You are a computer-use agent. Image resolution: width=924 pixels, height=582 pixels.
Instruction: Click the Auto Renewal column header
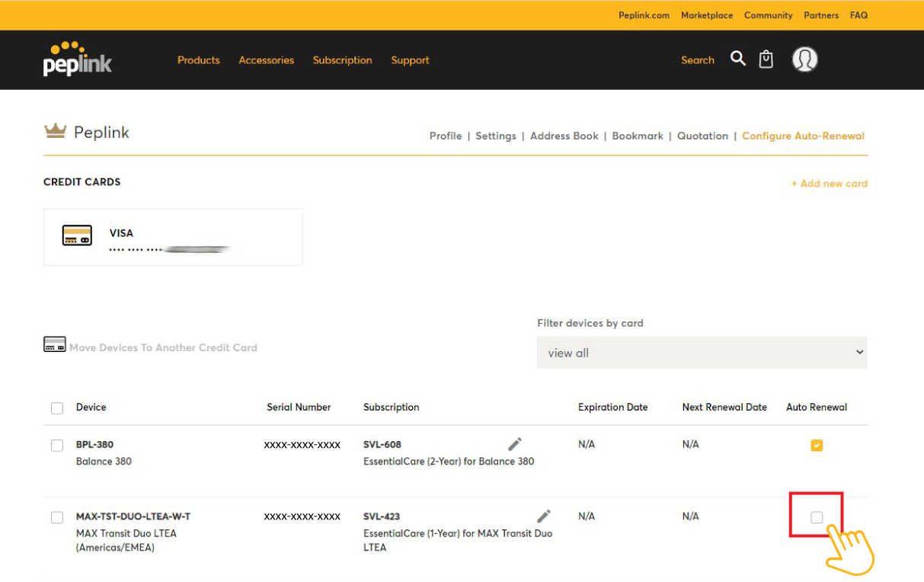[817, 408]
